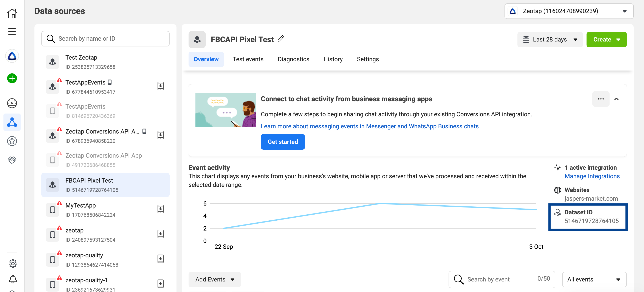Open the handshake partner icon in sidebar
644x292 pixels.
coord(12,160)
